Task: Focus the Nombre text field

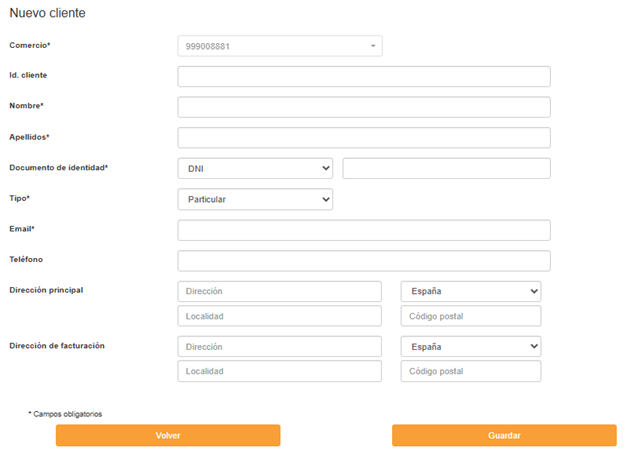Action: 364,107
